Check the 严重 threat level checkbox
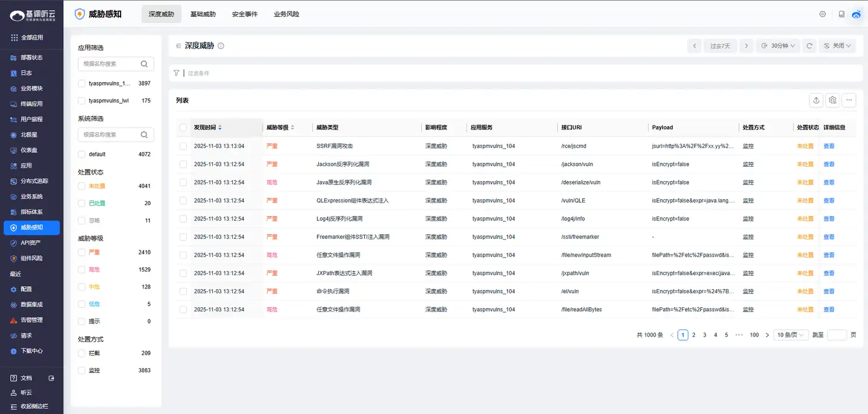 tap(82, 252)
